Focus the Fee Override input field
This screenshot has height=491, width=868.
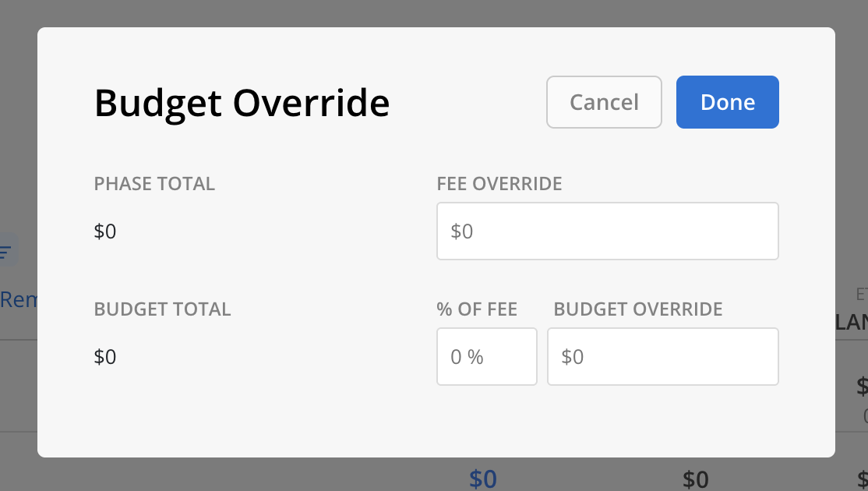click(607, 231)
